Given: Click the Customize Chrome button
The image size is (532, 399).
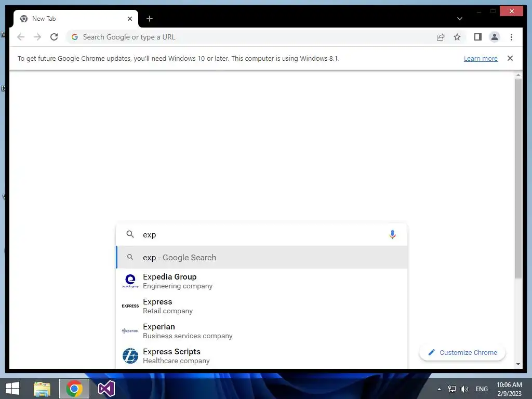Looking at the screenshot, I should pyautogui.click(x=462, y=353).
